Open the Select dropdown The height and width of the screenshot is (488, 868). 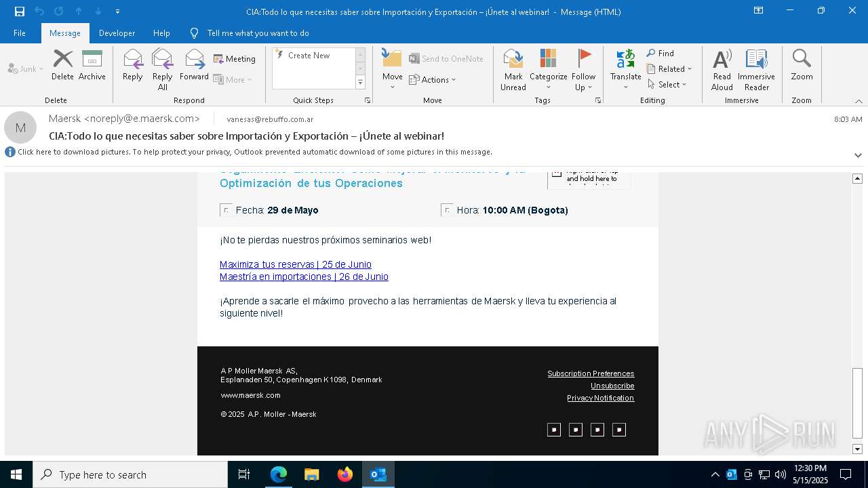tap(667, 85)
